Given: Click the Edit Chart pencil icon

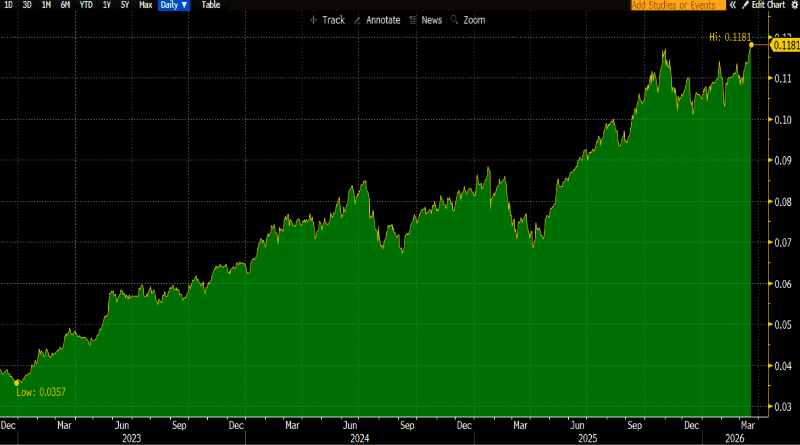Looking at the screenshot, I should click(x=743, y=5).
